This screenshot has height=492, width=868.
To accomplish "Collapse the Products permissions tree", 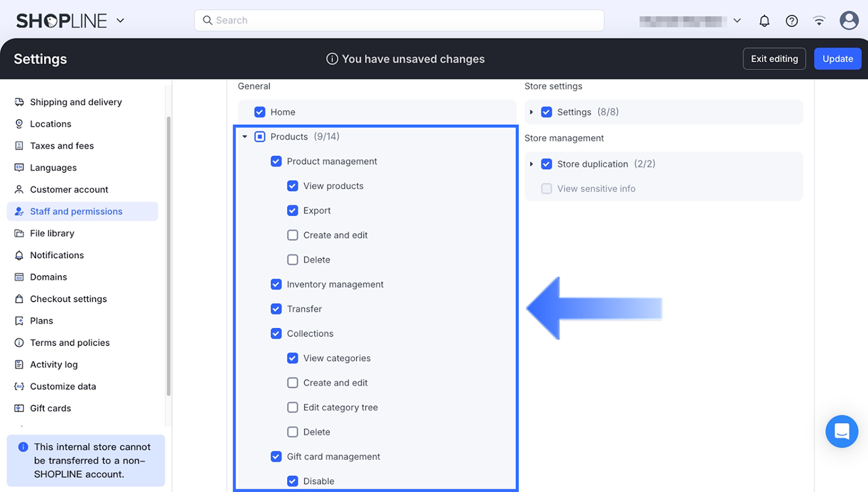I will pos(245,137).
